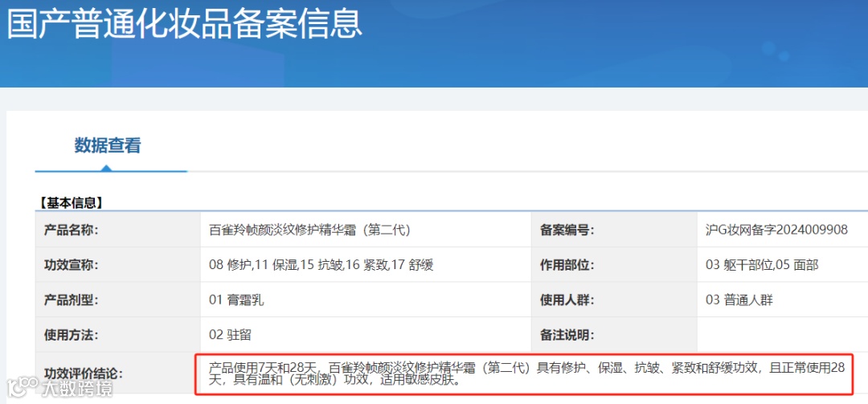Select value 03 普通人群

[739, 300]
